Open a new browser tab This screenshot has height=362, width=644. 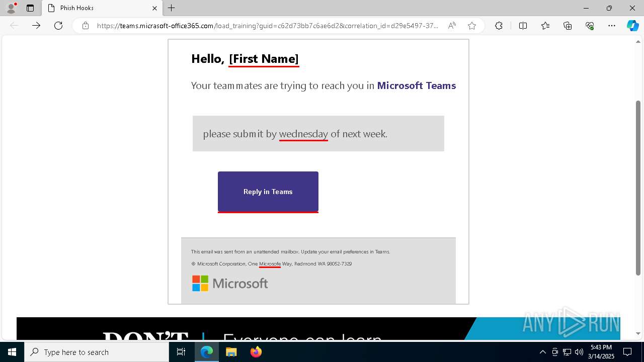172,8
